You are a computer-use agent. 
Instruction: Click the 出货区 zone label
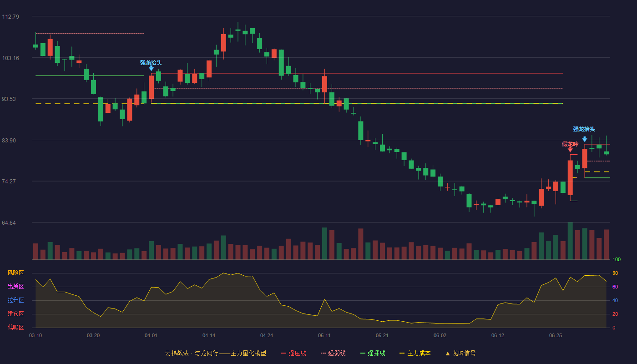[15, 287]
